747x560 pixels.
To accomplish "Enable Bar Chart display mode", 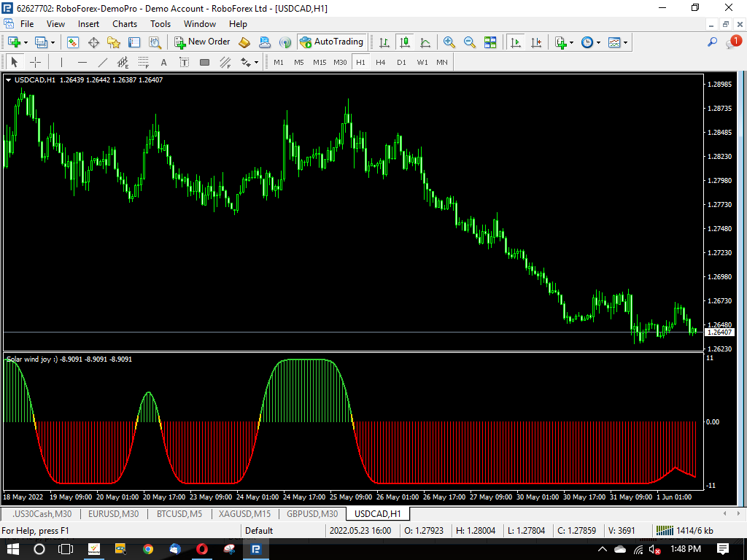I will click(384, 42).
